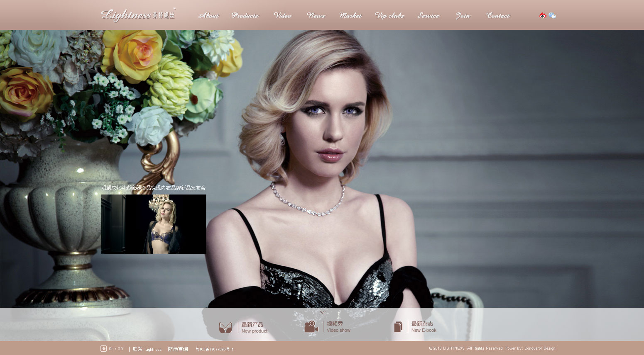Click the New product bra icon
644x355 pixels.
click(x=225, y=327)
